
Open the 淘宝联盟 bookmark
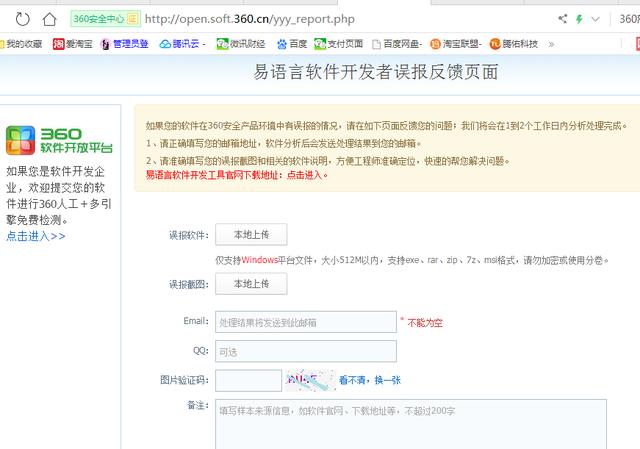coord(456,44)
